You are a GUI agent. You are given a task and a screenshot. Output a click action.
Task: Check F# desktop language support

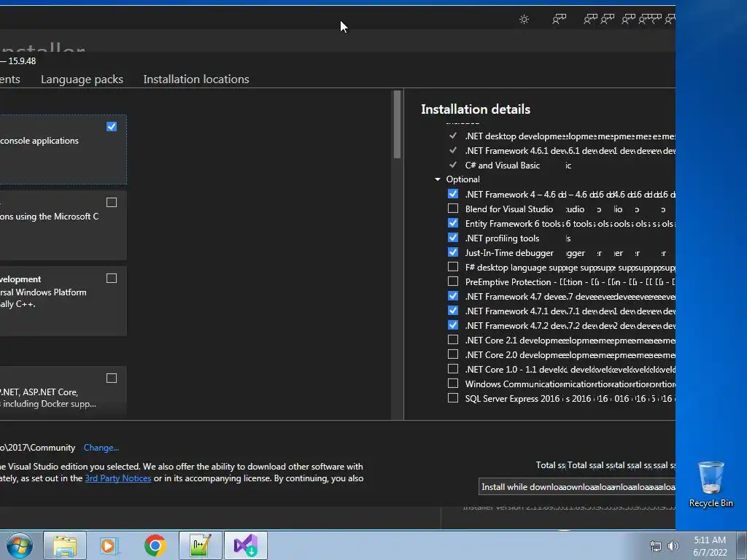(453, 267)
